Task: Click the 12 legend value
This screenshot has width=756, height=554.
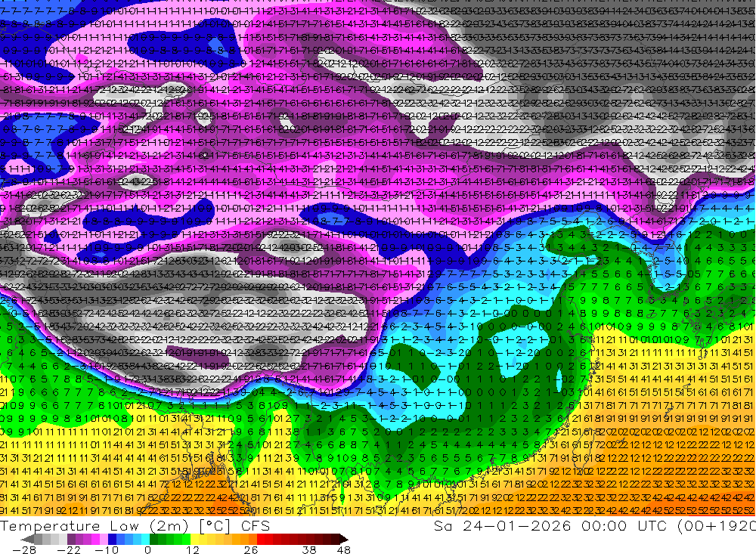Action: coord(193,550)
